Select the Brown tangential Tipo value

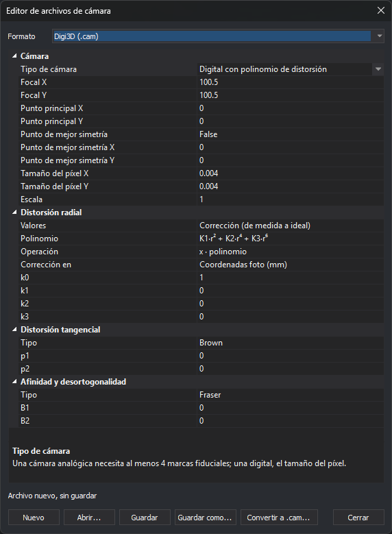[x=290, y=343]
